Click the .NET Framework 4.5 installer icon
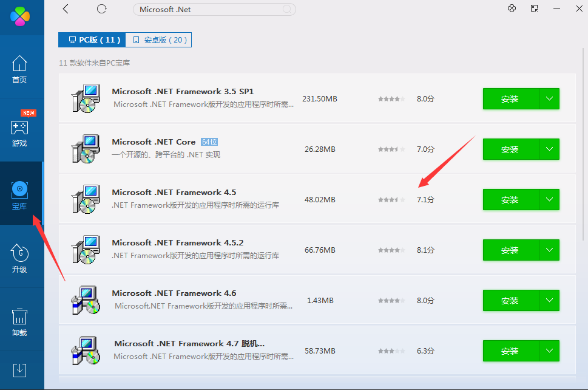This screenshot has height=390, width=588. click(86, 199)
